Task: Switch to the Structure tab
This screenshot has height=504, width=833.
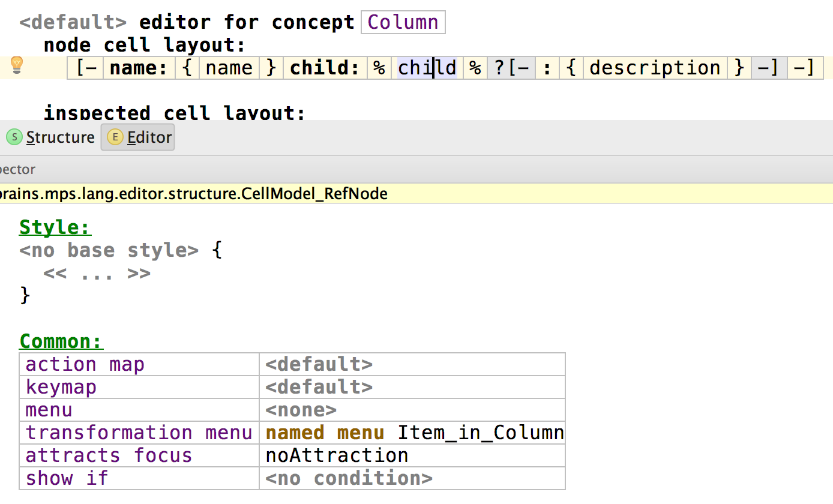Action: pyautogui.click(x=60, y=137)
